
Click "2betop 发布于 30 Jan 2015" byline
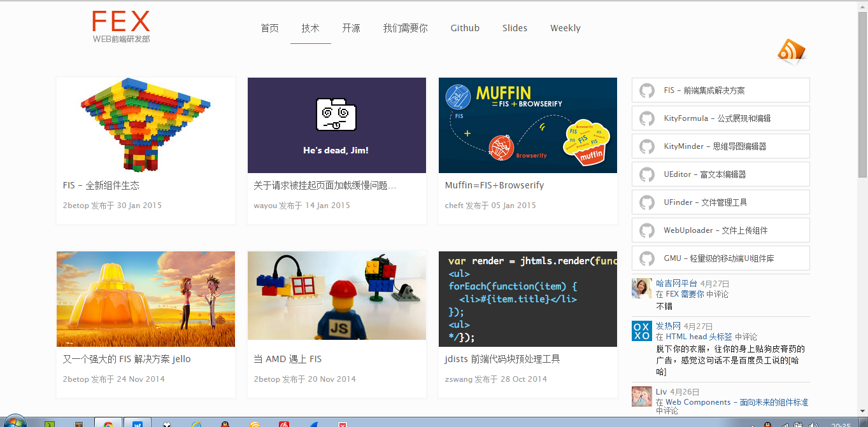pos(112,206)
